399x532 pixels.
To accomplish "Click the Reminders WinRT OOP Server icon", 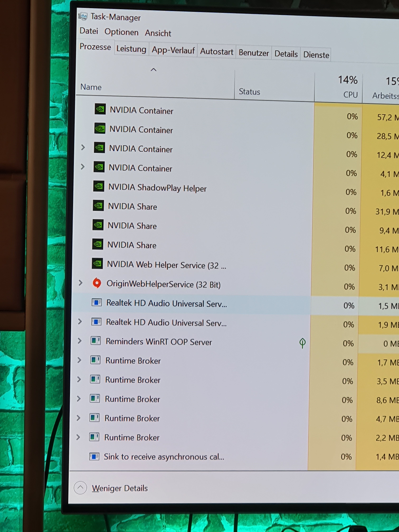I will pyautogui.click(x=96, y=341).
